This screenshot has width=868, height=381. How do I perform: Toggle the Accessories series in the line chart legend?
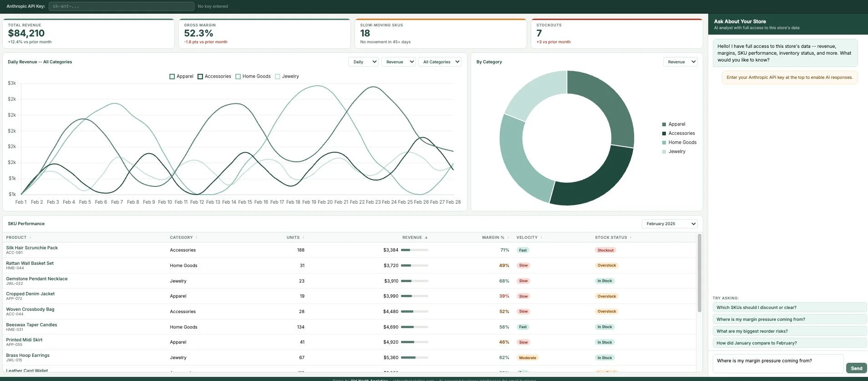[x=214, y=77]
